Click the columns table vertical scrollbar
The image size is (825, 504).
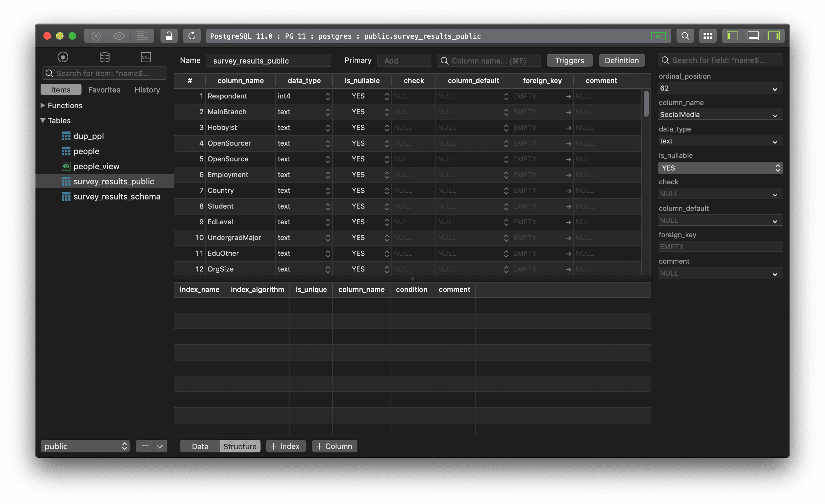(x=646, y=104)
